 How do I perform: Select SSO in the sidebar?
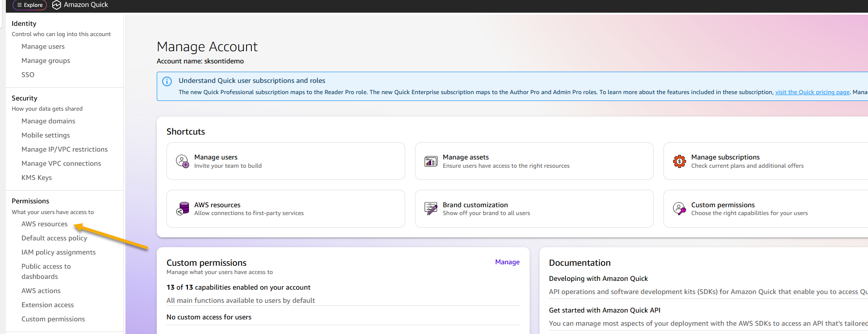[28, 75]
